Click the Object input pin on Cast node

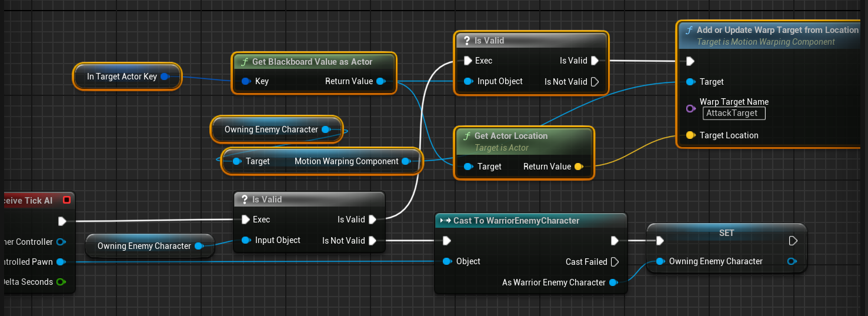tap(446, 261)
